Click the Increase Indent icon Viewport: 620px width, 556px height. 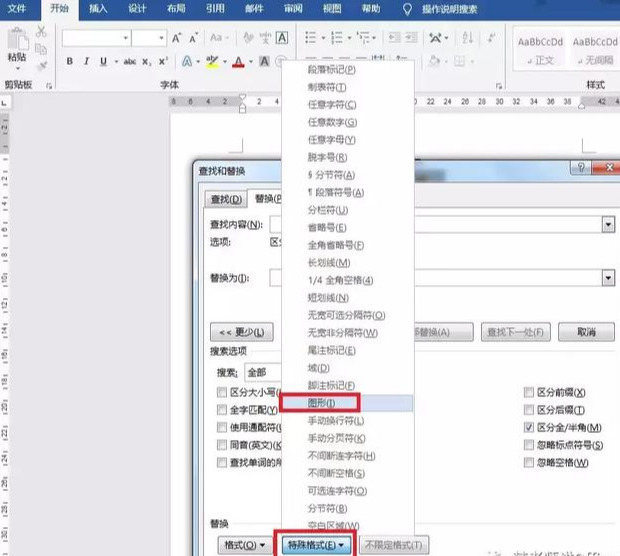click(x=411, y=38)
